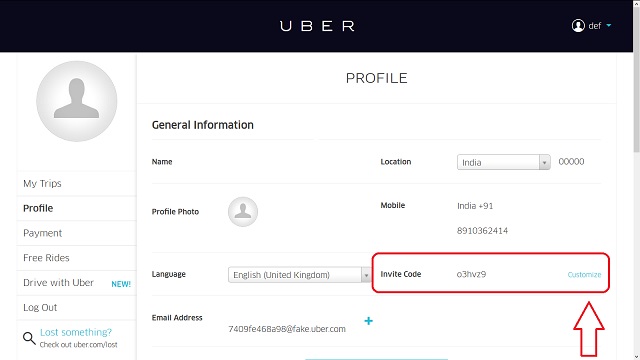
Task: Click the magnifying glass lost-item icon
Action: [29, 338]
